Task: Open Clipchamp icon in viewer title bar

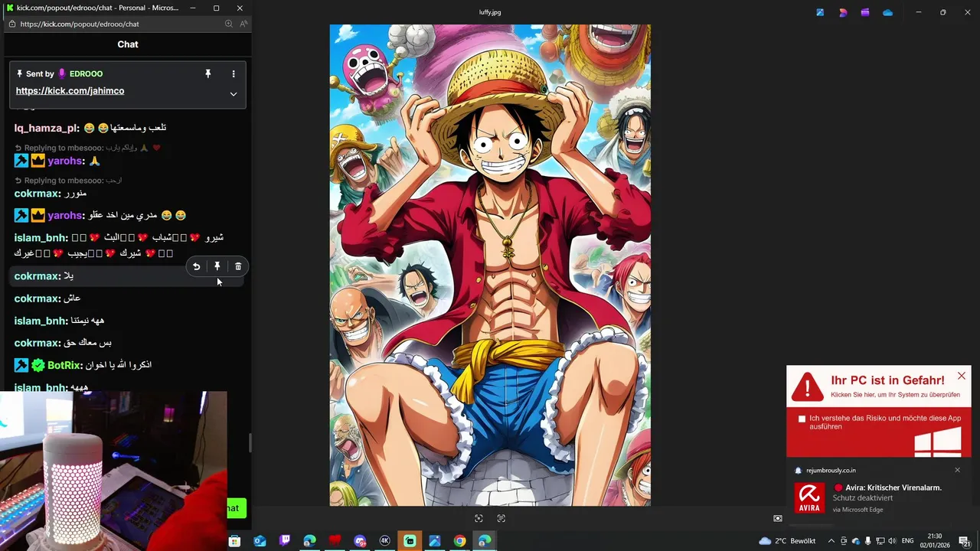Action: point(865,12)
